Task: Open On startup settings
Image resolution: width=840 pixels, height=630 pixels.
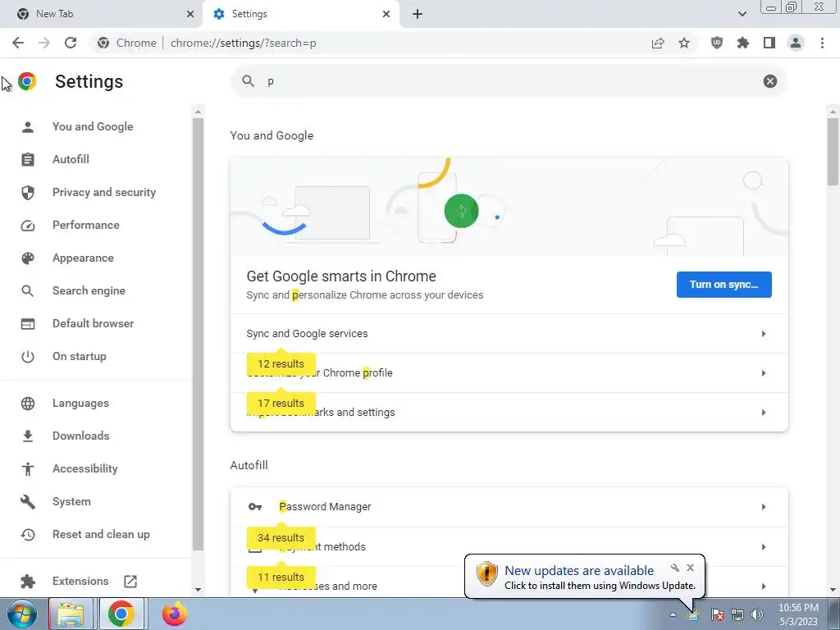Action: click(x=80, y=356)
